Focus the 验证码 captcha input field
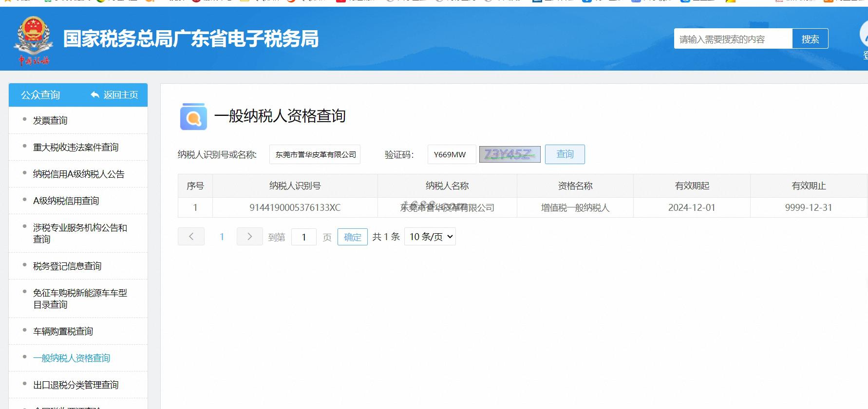This screenshot has width=868, height=409. (452, 154)
